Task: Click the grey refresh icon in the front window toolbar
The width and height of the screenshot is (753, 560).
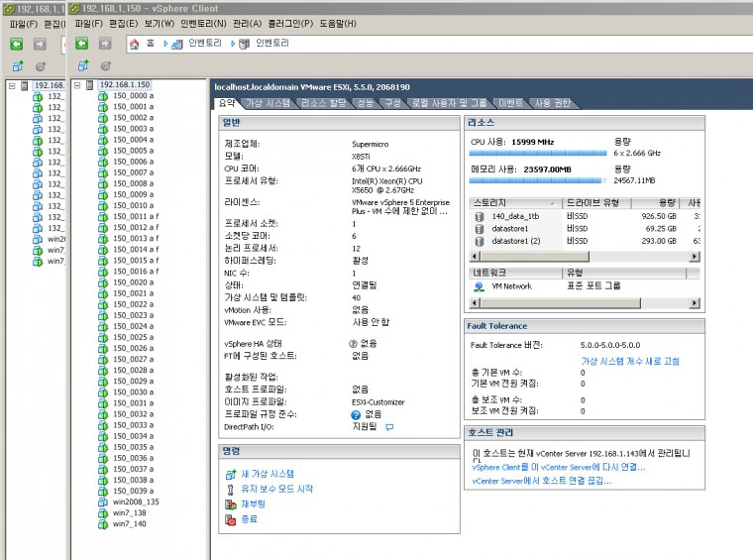Action: click(106, 65)
